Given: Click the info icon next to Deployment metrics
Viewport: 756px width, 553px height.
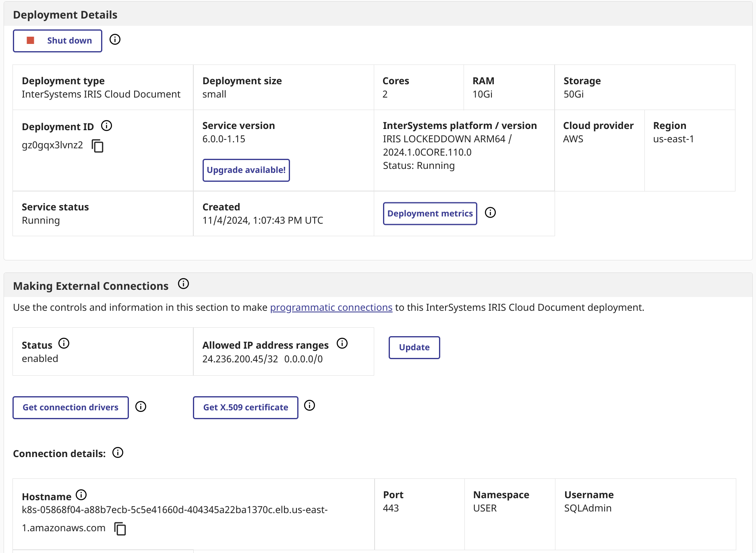Looking at the screenshot, I should tap(490, 213).
